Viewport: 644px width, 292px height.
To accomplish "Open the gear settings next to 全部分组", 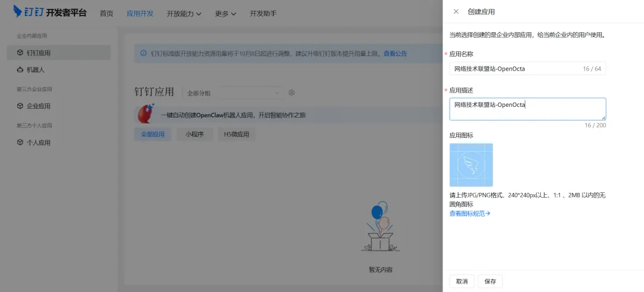I will 292,93.
